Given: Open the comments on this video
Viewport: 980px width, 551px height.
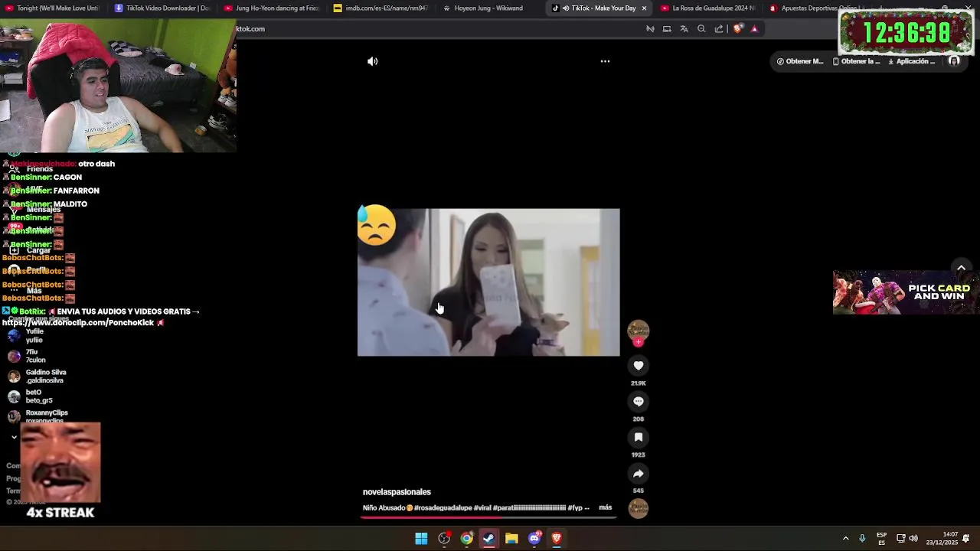Looking at the screenshot, I should (x=639, y=402).
